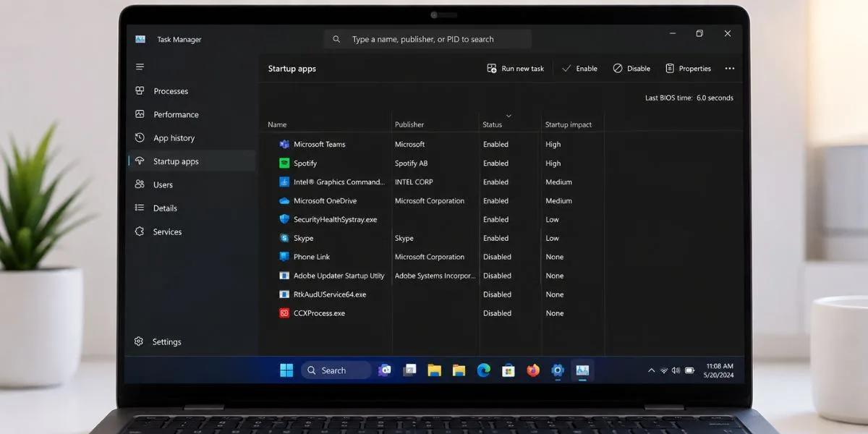This screenshot has width=868, height=434.
Task: Click publisher 'INTEL CORP'
Action: (414, 182)
